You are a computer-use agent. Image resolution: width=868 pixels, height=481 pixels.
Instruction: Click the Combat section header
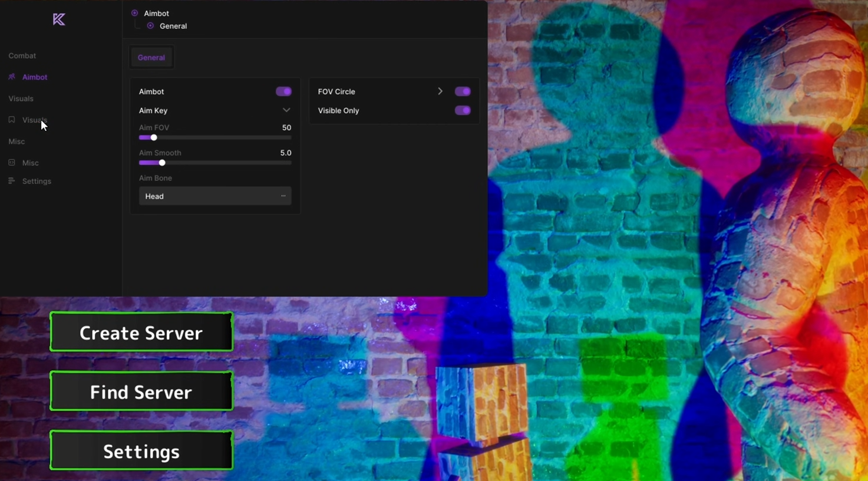click(22, 56)
